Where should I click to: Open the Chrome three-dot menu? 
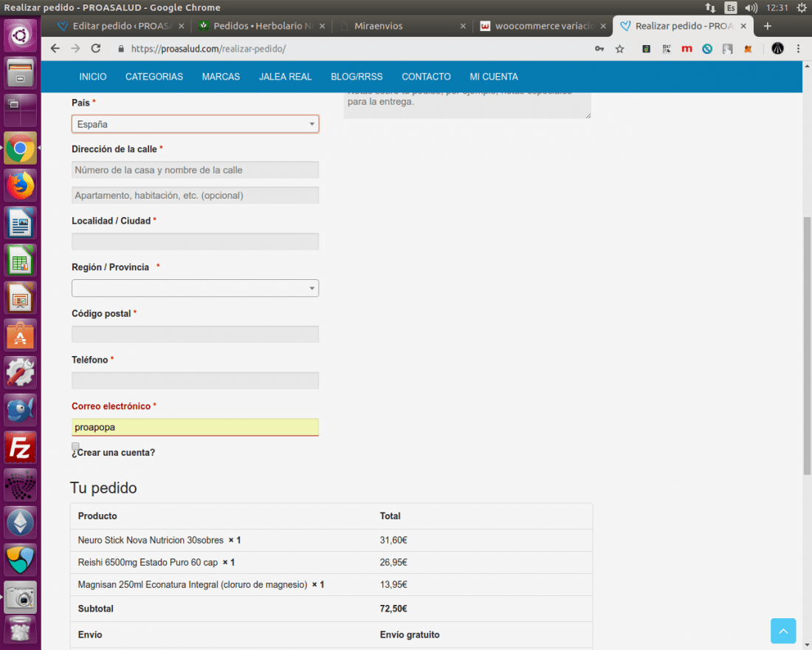click(x=798, y=49)
